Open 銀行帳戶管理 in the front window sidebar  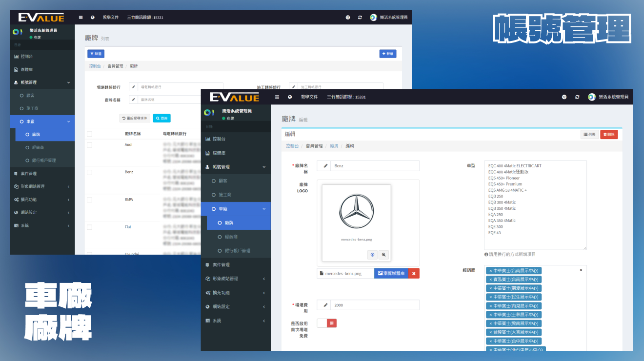(x=236, y=251)
